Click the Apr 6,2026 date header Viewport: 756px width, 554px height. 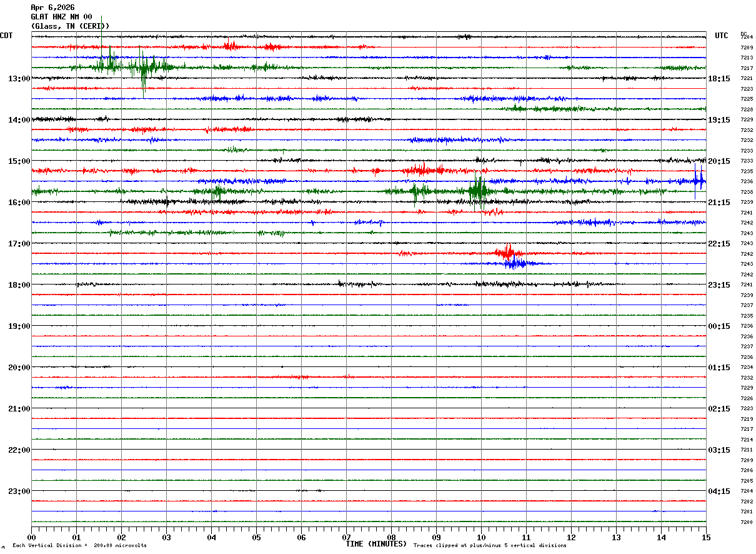[x=52, y=8]
